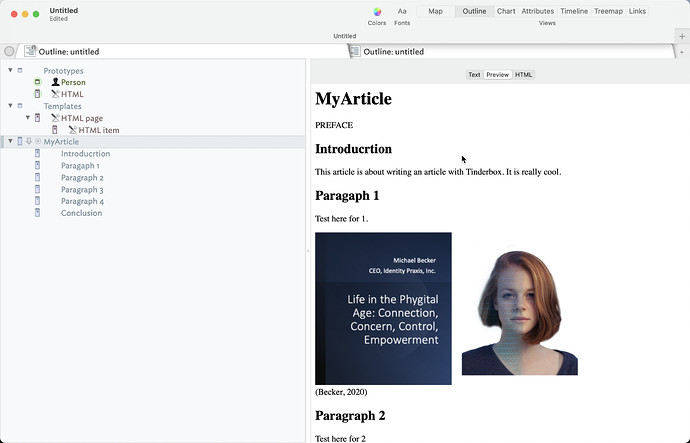
Task: Click the MyArticle heading in preview
Action: (353, 99)
